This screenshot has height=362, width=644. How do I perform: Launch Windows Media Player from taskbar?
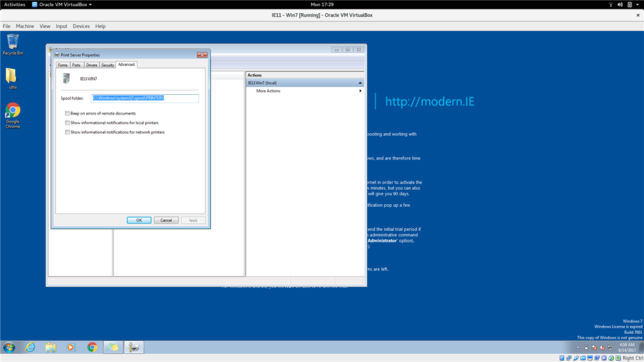[x=71, y=347]
